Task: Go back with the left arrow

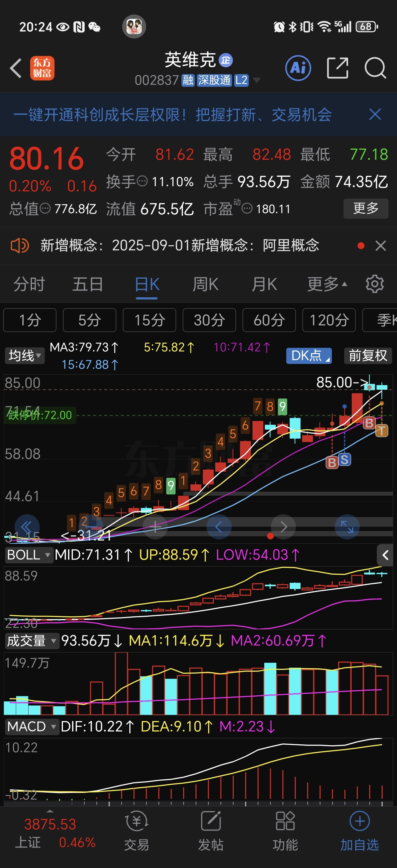Action: [16, 68]
